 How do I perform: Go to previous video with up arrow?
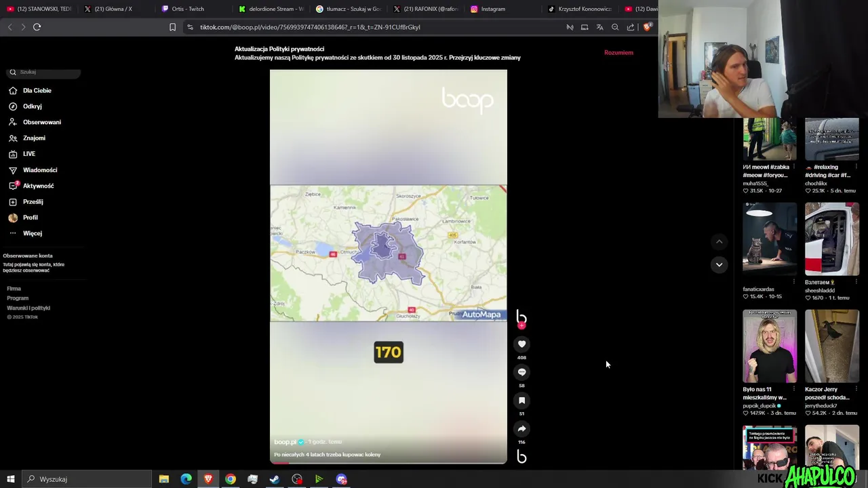tap(719, 242)
